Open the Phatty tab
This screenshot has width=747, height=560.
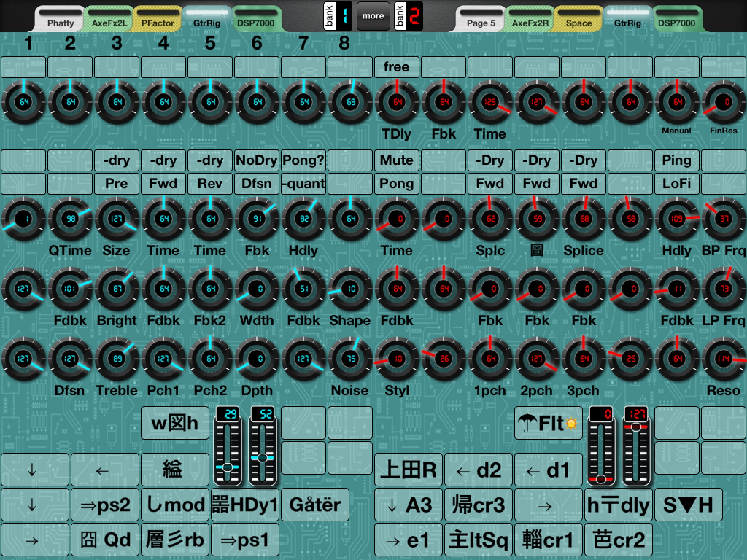[61, 19]
